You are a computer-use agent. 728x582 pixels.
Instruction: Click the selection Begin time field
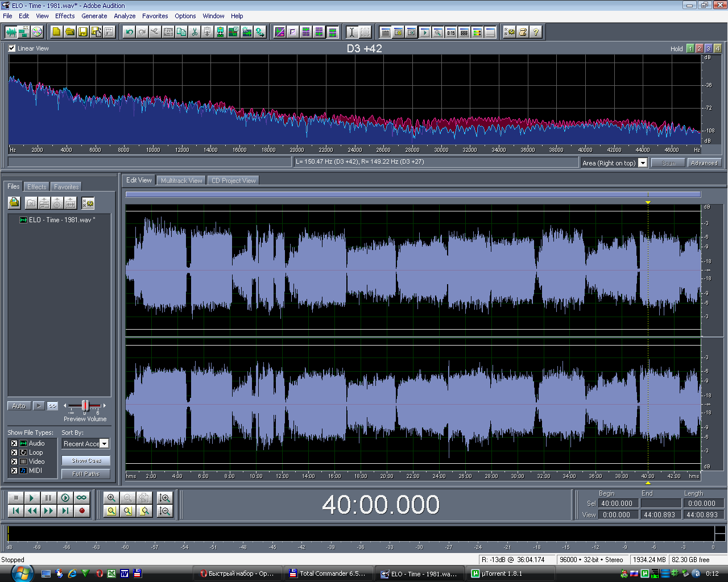617,504
